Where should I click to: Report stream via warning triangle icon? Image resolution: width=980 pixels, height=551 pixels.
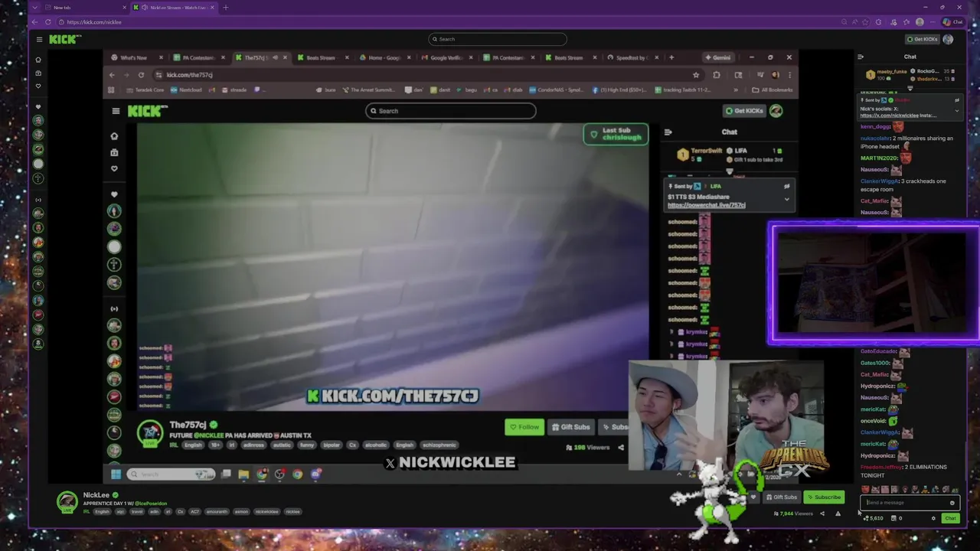[838, 514]
